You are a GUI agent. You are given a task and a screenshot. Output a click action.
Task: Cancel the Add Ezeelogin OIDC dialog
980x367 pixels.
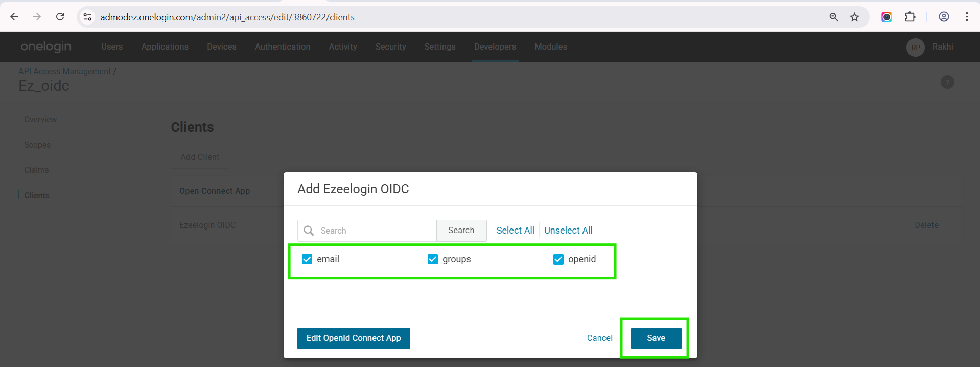pos(600,338)
